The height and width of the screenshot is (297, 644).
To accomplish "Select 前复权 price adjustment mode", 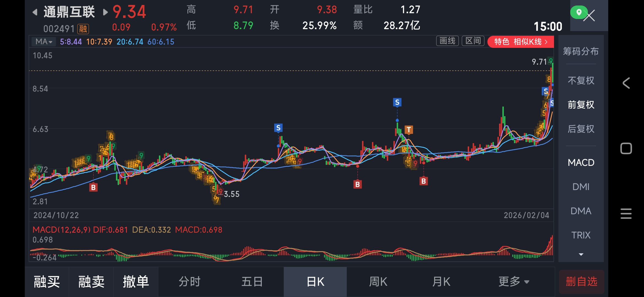I will (581, 105).
